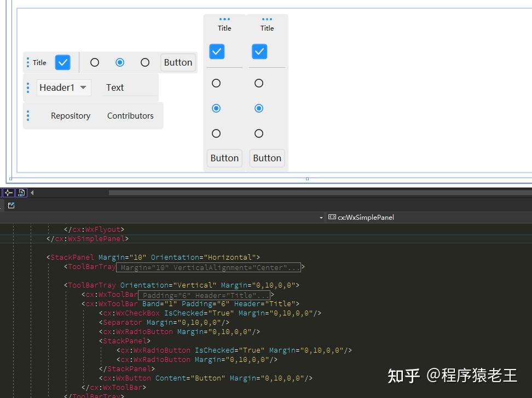Click cx:WxRadioButton IsChecked="True" code line

(x=234, y=350)
